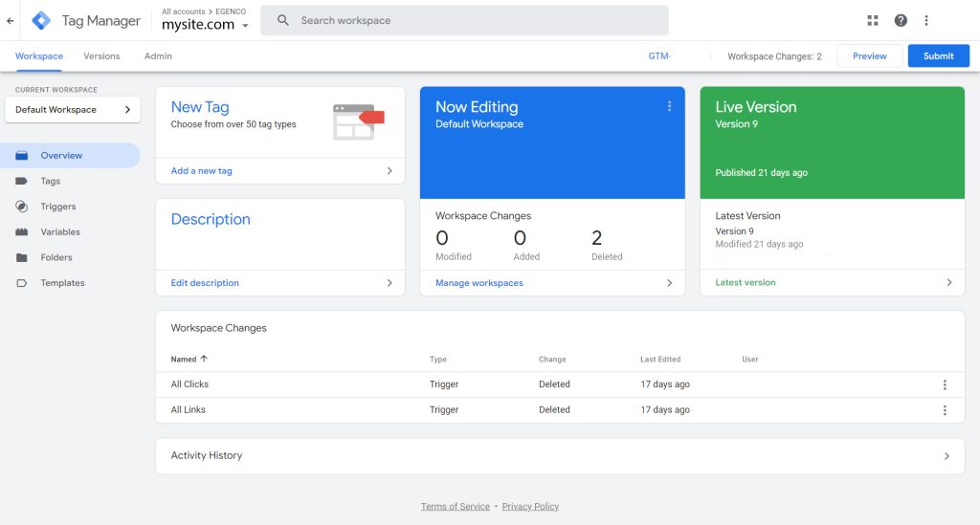The height and width of the screenshot is (525, 980).
Task: Open row options for All Clicks trigger
Action: coord(945,384)
